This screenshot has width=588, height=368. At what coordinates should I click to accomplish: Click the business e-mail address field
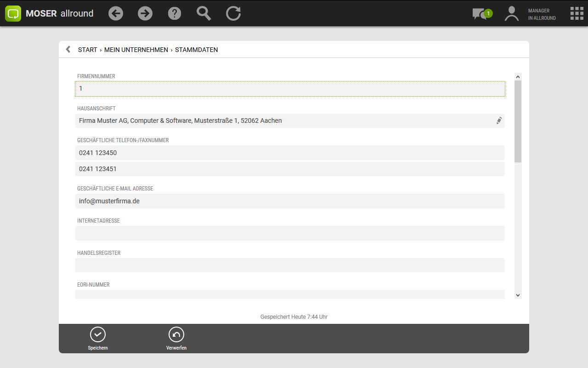tap(290, 201)
